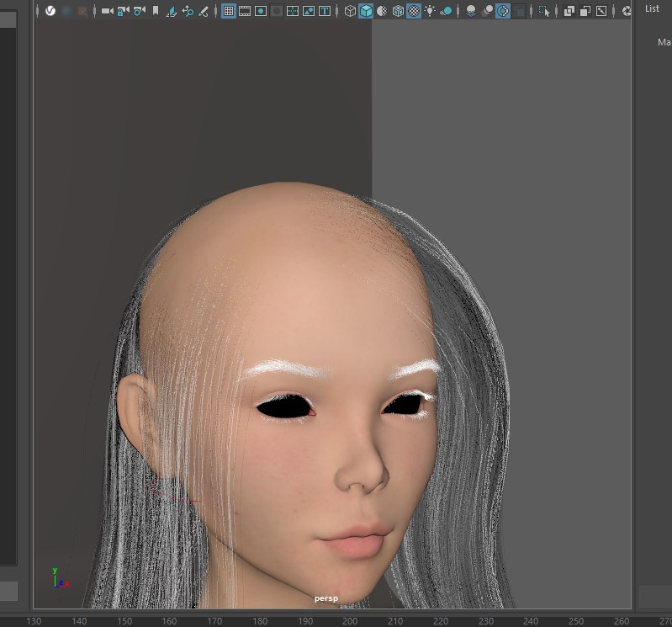Toggle the Textured display checker icon
672x627 pixels.
point(414,11)
